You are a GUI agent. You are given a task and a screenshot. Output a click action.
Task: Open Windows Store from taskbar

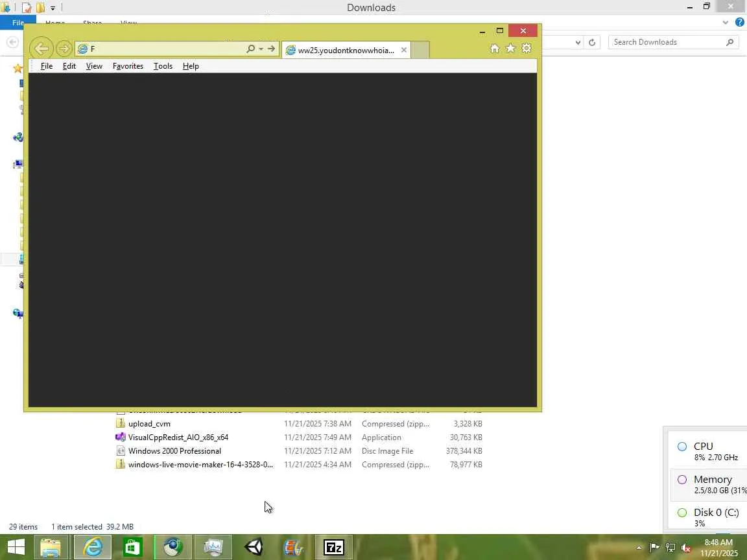(132, 547)
